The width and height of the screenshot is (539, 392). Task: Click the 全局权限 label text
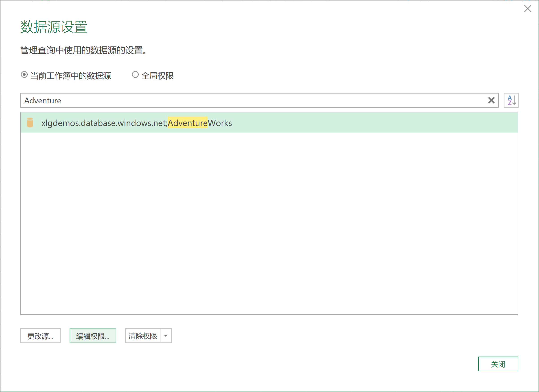click(x=157, y=76)
